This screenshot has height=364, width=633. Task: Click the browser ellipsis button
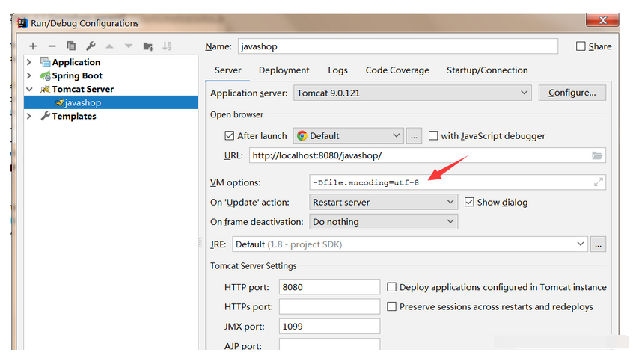(414, 136)
